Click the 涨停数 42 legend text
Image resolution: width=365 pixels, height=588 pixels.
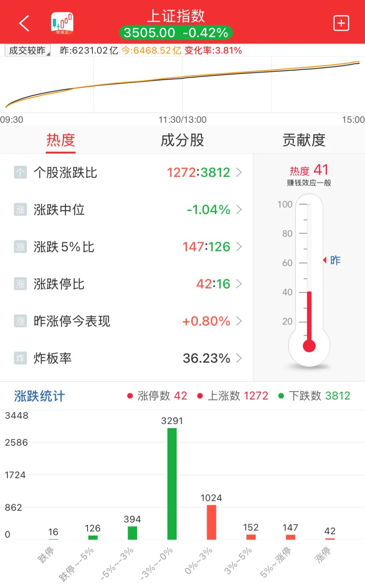pyautogui.click(x=162, y=396)
